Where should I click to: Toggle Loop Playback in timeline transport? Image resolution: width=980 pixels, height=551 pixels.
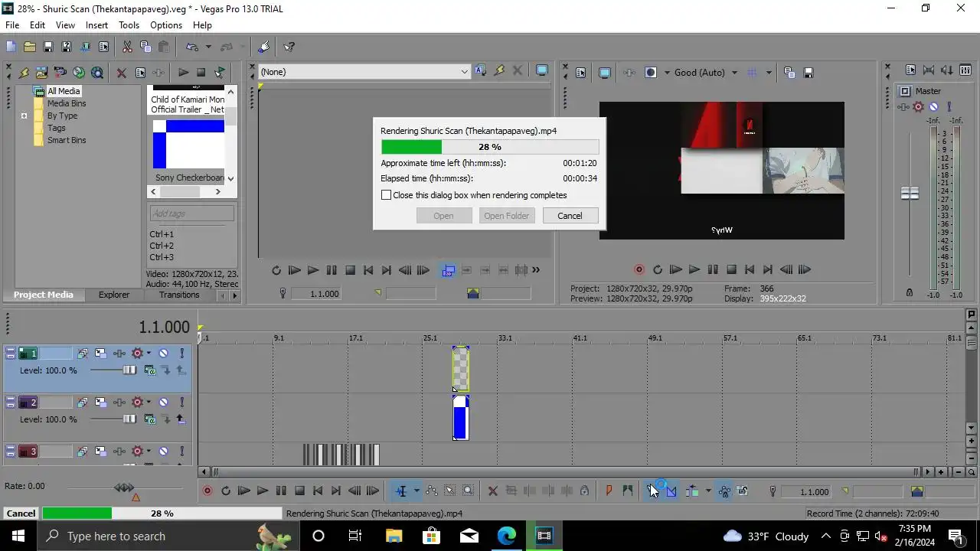[226, 491]
